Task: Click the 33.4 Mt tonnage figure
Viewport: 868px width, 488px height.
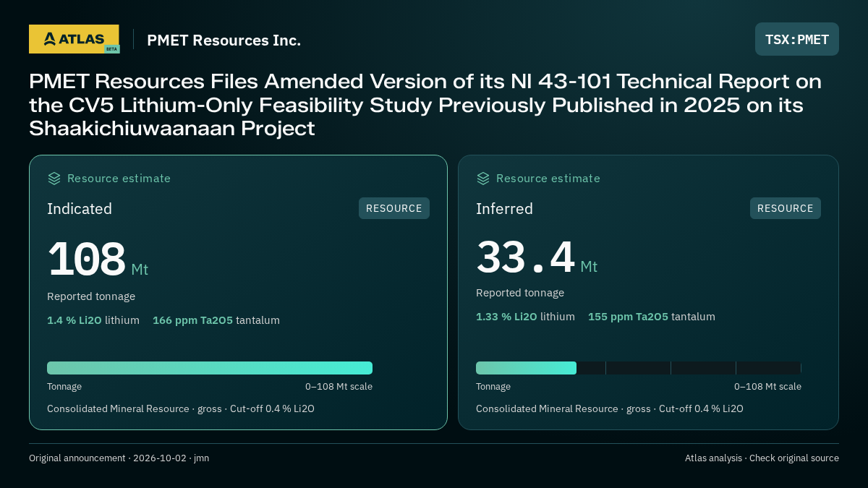Action: click(537, 257)
